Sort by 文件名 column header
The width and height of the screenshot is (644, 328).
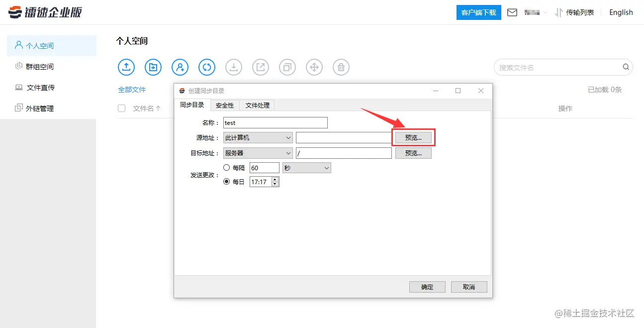click(147, 108)
